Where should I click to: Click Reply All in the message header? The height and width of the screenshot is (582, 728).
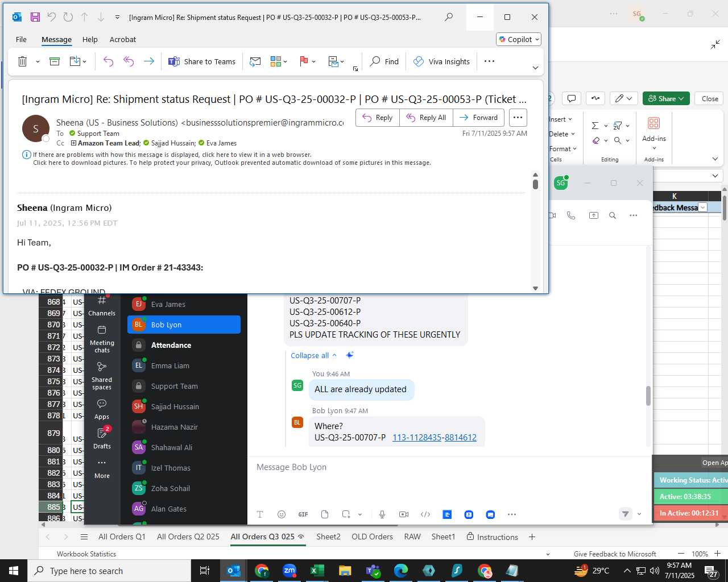point(427,118)
